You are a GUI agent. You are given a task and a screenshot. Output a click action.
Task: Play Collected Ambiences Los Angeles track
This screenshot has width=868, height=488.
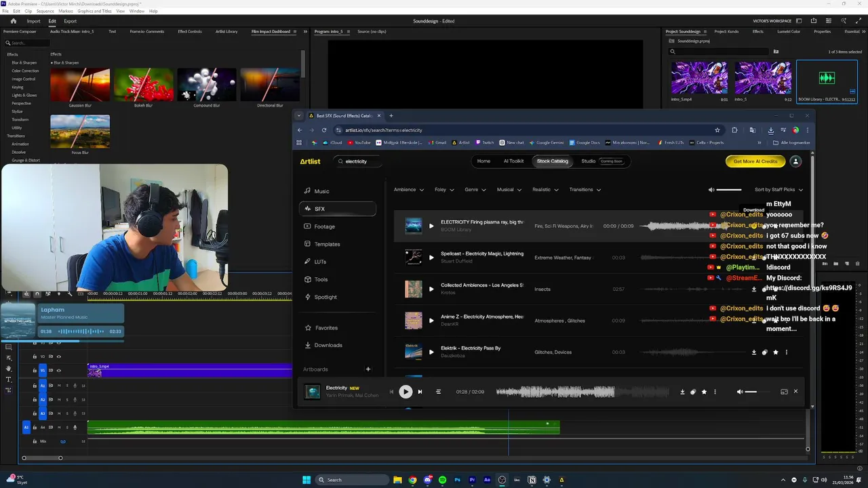[x=431, y=289]
